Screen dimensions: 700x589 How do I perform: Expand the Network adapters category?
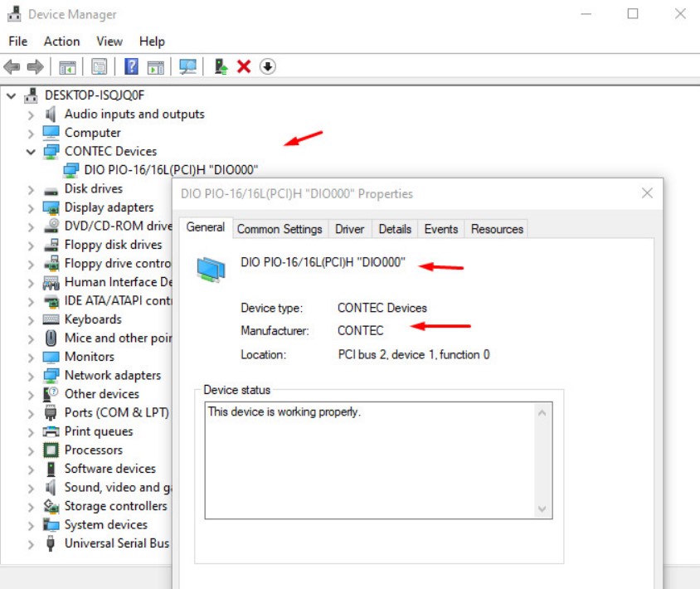pos(31,377)
